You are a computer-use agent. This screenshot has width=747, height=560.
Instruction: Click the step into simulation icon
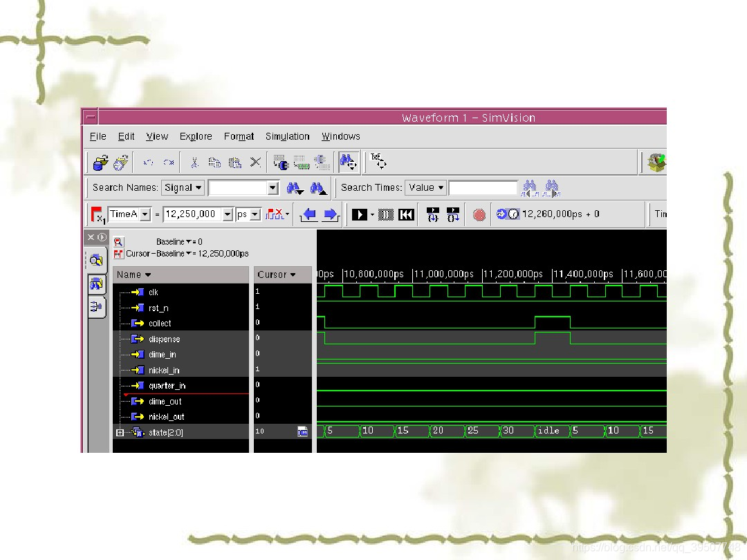point(432,215)
